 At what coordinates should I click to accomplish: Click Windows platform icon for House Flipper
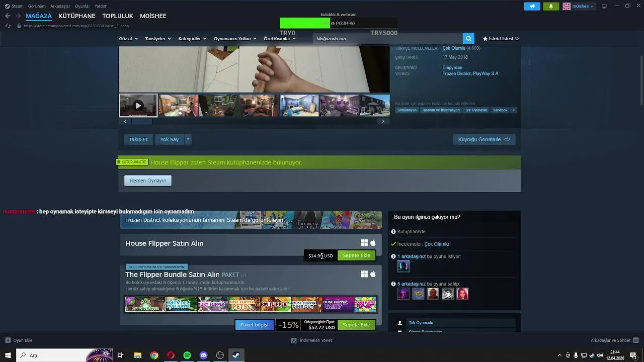(364, 243)
